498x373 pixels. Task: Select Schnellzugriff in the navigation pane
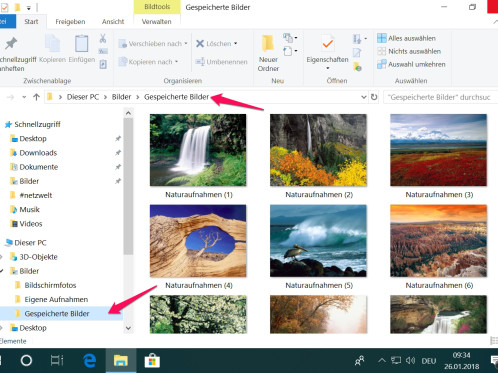(37, 124)
